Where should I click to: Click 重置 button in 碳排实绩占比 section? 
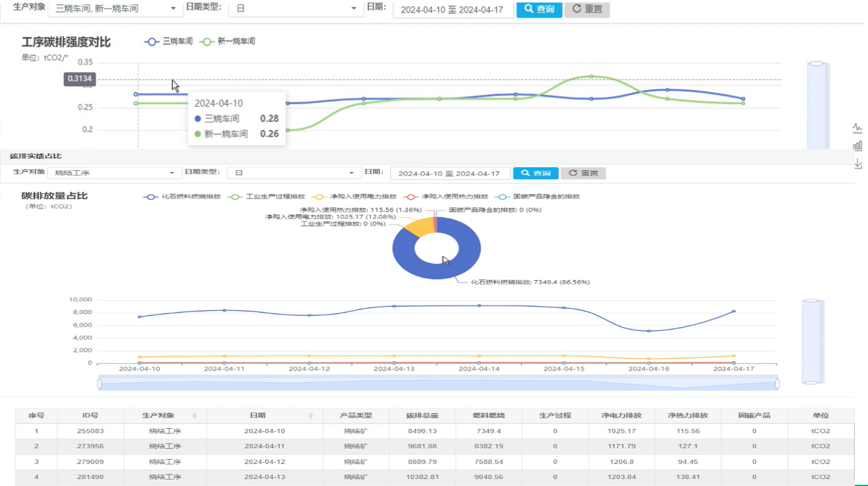(583, 173)
